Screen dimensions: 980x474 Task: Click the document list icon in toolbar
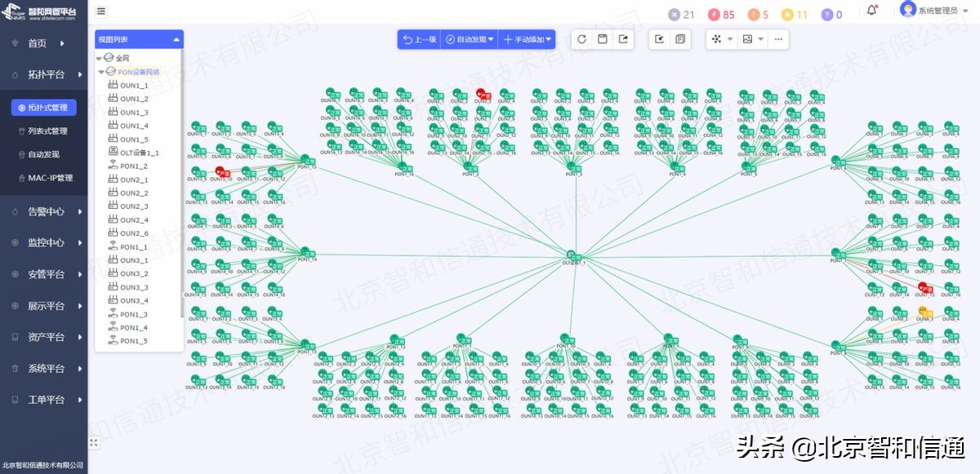tap(680, 39)
